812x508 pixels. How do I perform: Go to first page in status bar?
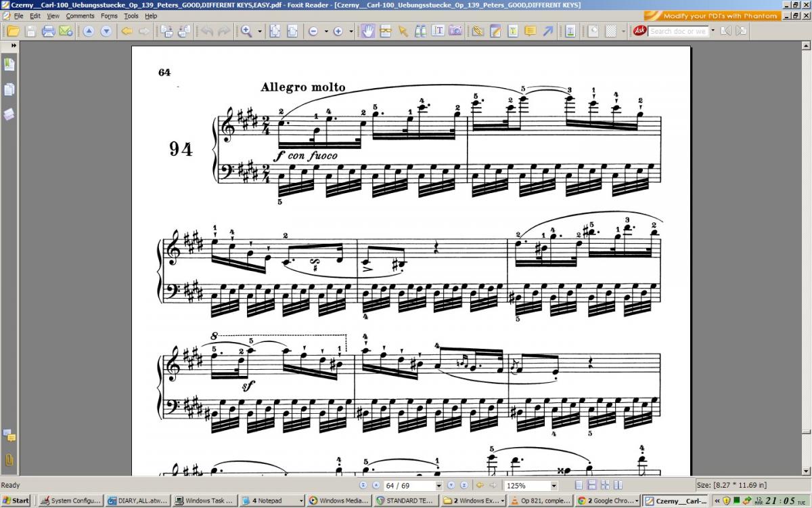[363, 486]
